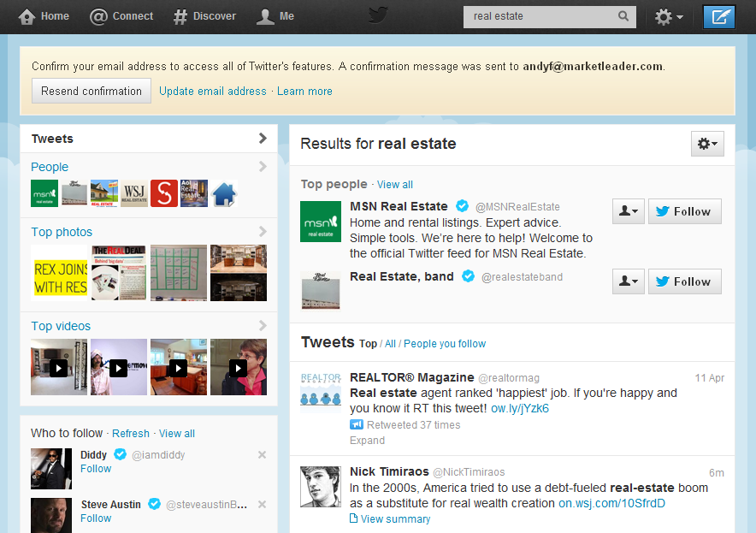Click the REALTOR Magazine avatar
Screen dimensions: 756x533
click(321, 392)
